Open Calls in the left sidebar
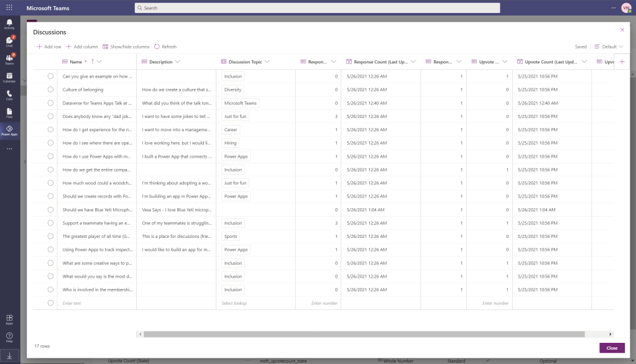The height and width of the screenshot is (364, 636). [9, 95]
